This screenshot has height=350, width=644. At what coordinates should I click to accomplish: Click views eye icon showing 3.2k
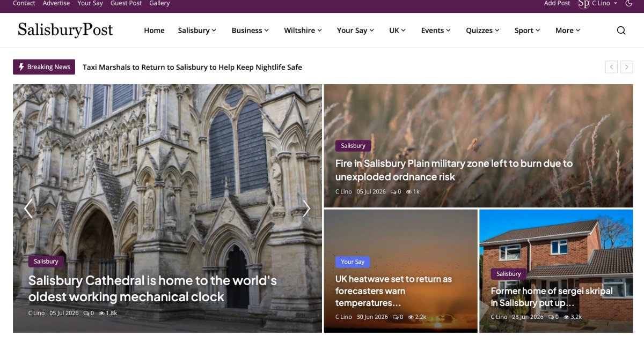coord(567,317)
